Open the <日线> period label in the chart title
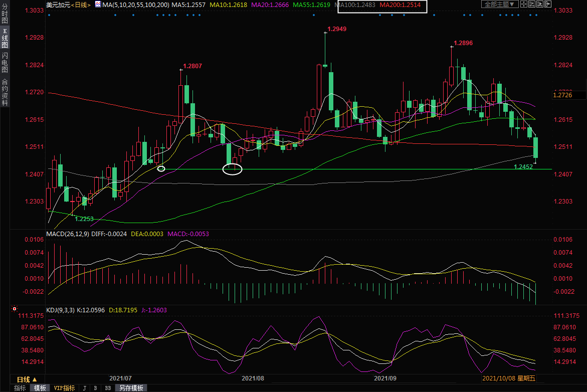 pos(81,5)
